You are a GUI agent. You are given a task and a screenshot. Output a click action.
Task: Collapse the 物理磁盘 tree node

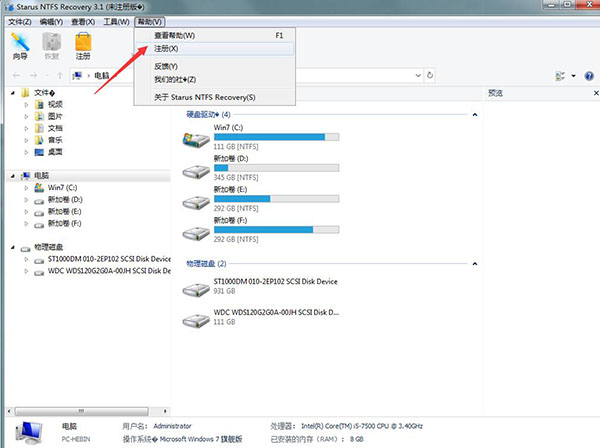pyautogui.click(x=13, y=248)
